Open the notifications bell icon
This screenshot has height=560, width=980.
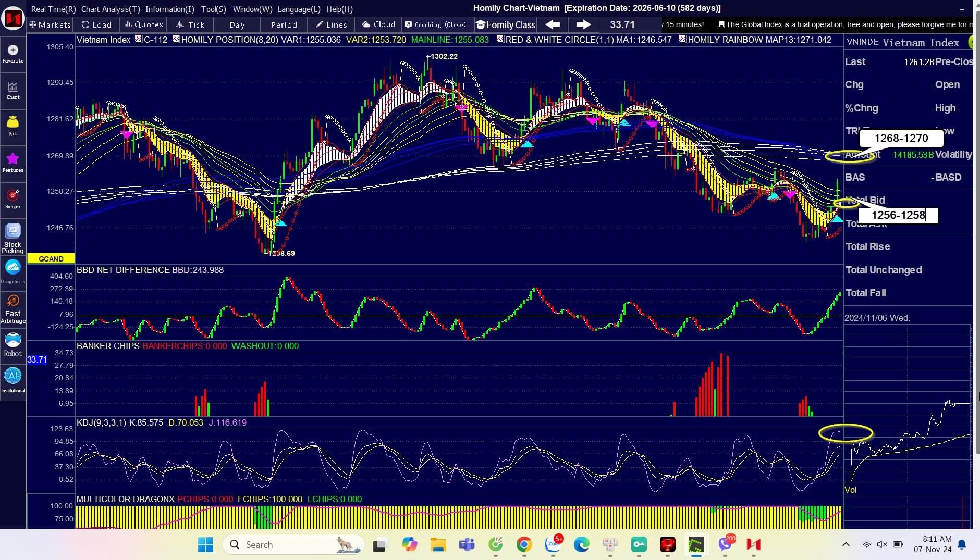tap(962, 544)
